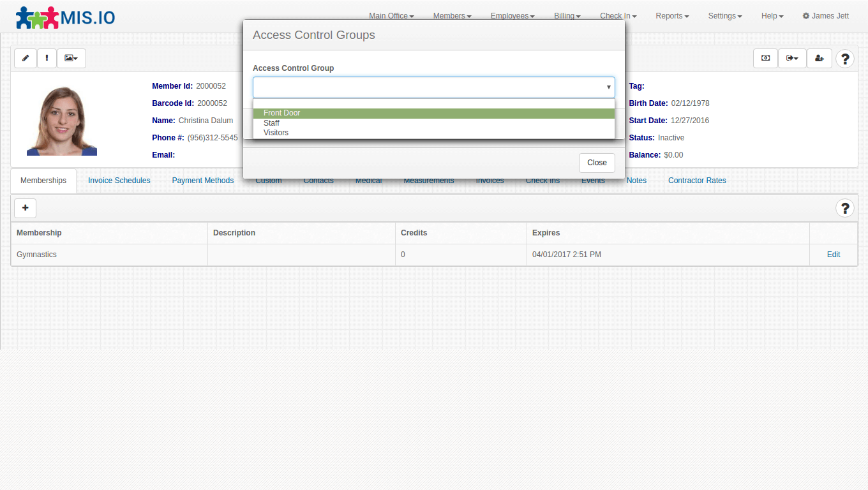Open the Reports menu
This screenshot has height=490, width=868.
[x=671, y=16]
